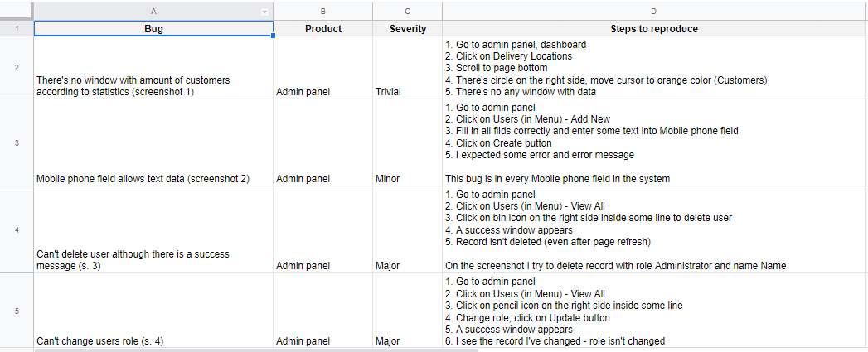
Task: Select the column D header
Action: 654,11
